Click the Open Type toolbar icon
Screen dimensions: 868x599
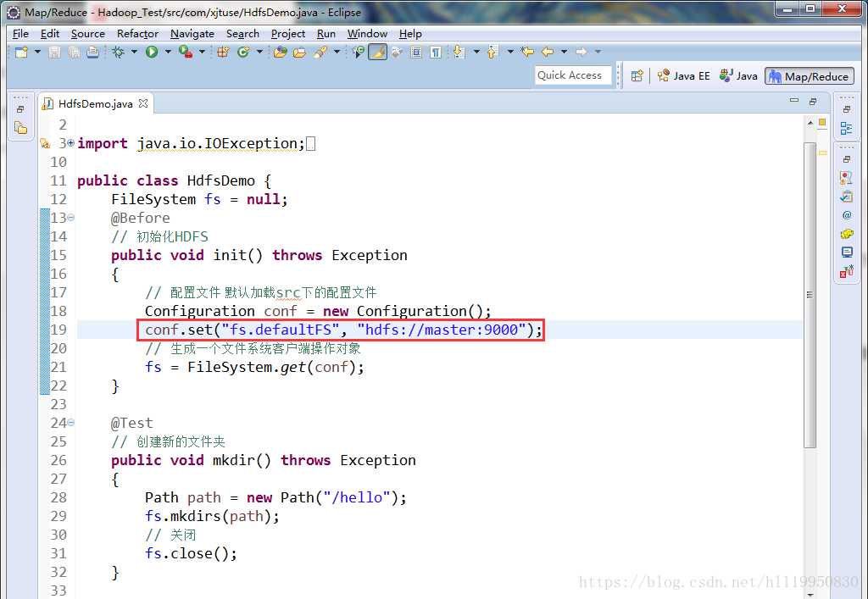pyautogui.click(x=280, y=52)
